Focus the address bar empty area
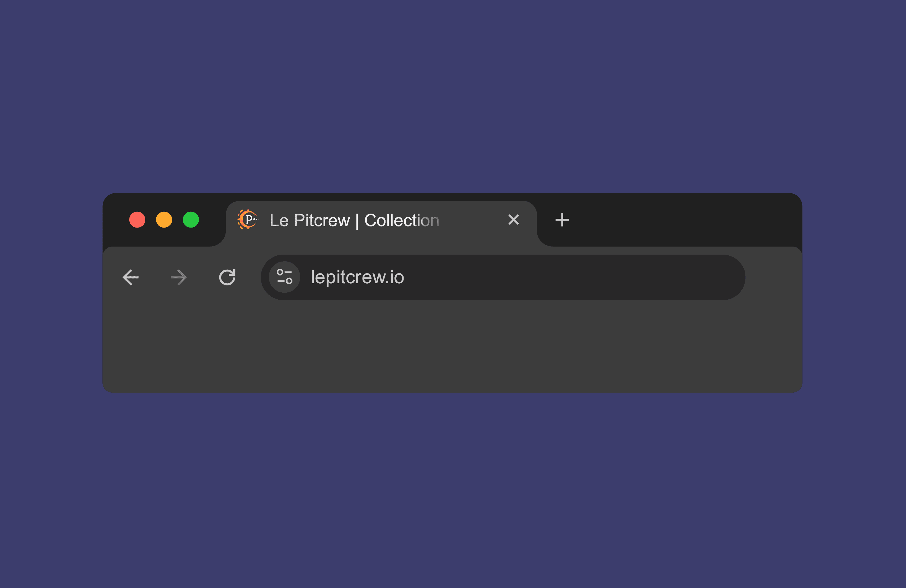Screen dimensions: 906x588 [571, 277]
